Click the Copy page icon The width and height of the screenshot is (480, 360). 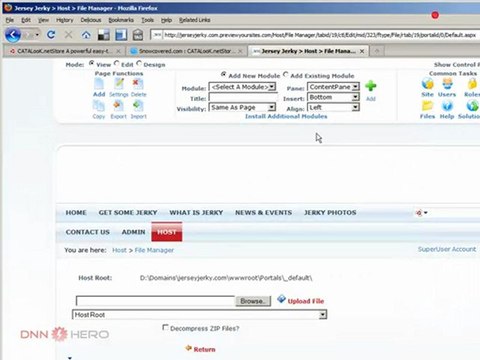click(99, 106)
